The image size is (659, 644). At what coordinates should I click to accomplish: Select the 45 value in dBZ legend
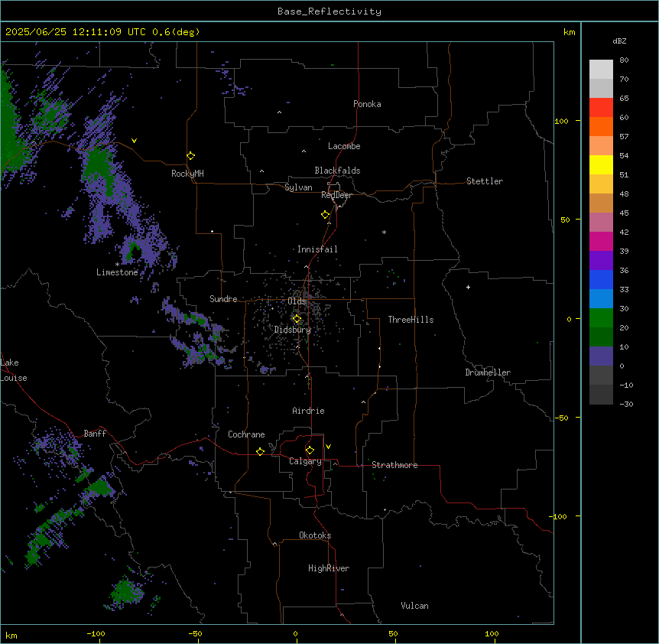624,213
